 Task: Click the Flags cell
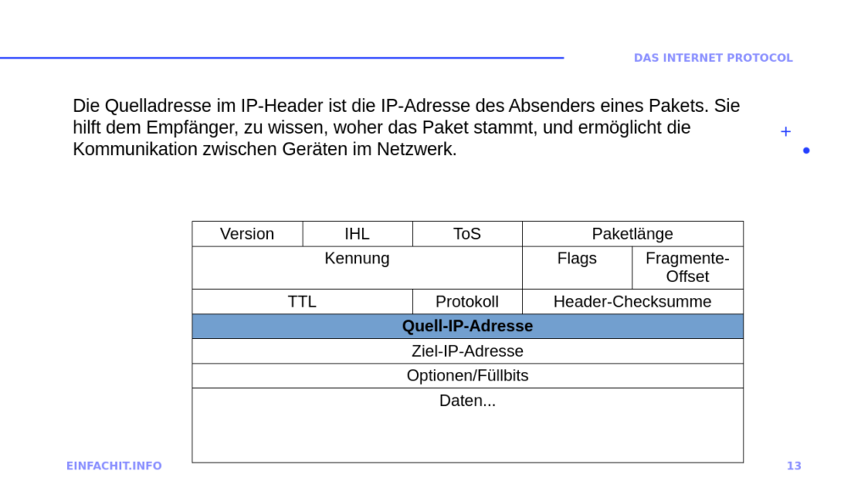tap(576, 268)
